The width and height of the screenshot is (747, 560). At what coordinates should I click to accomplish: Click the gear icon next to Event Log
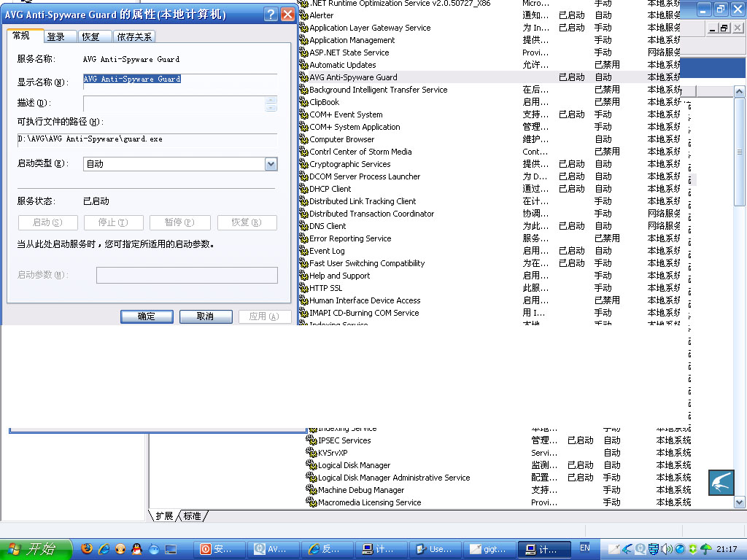coord(303,251)
